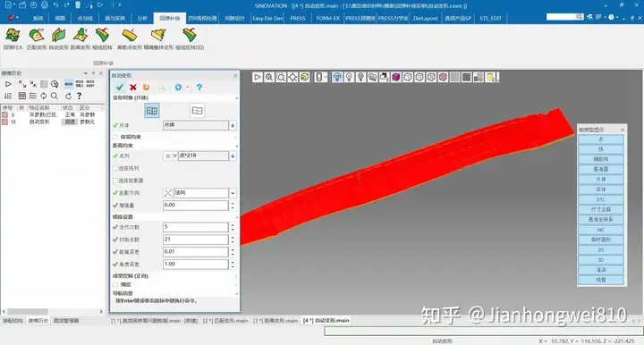Image resolution: width=644 pixels, height=345 pixels.
Task: Increase the 初始点数 value with stepper
Action: 233,237
